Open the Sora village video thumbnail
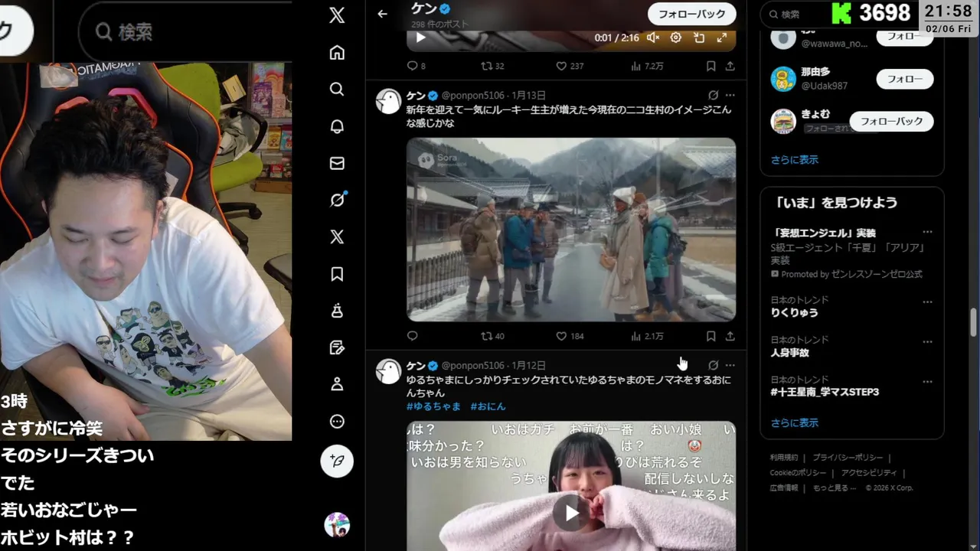This screenshot has height=551, width=980. pos(571,230)
